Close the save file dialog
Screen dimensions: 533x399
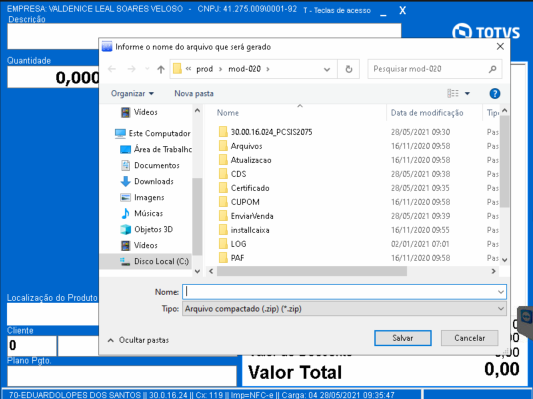500,47
